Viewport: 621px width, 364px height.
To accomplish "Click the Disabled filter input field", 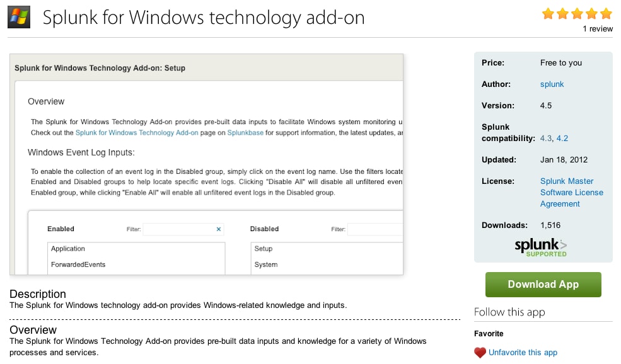I will click(x=375, y=229).
